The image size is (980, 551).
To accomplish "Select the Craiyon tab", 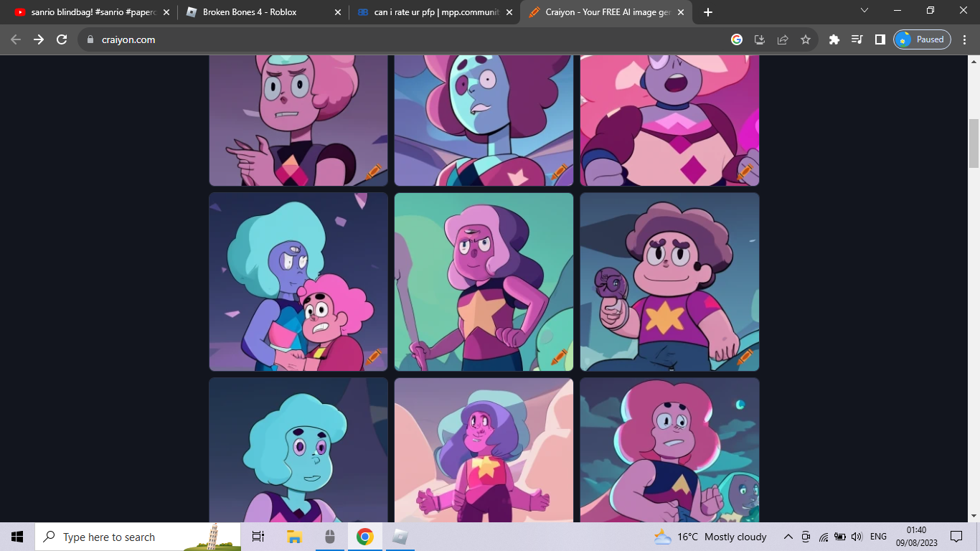I will 606,12.
